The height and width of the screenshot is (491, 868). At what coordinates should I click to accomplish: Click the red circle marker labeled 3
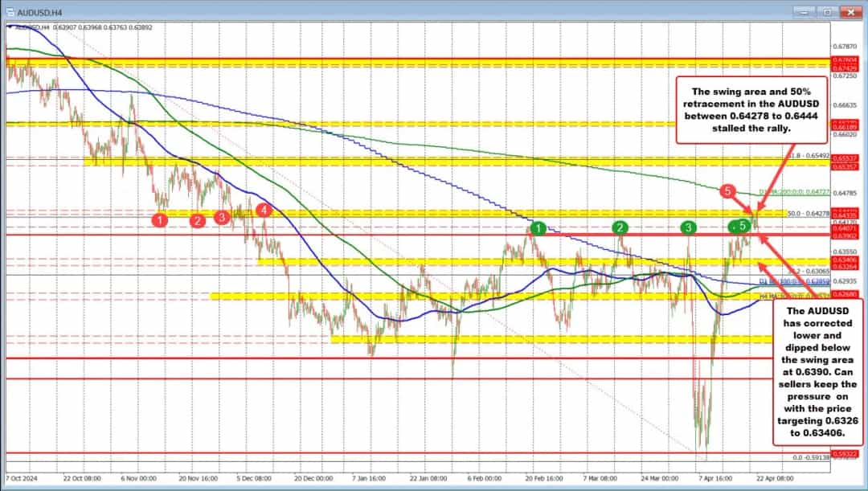222,216
